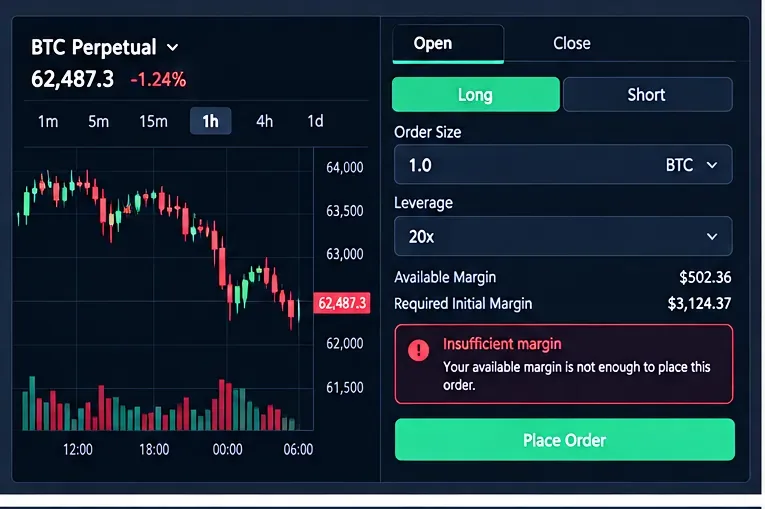Viewport: 765px width, 509px height.
Task: Click the Available Margin value $502.36
Action: pos(705,277)
